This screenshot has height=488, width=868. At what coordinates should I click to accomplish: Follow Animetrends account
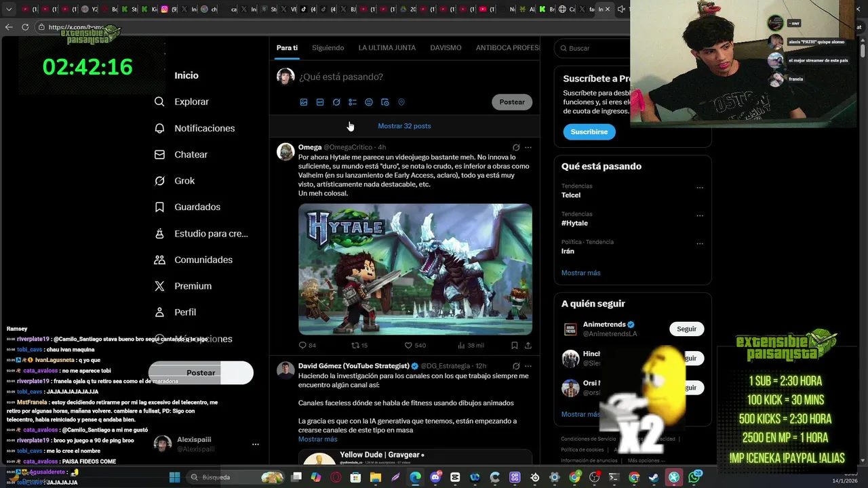click(x=686, y=329)
